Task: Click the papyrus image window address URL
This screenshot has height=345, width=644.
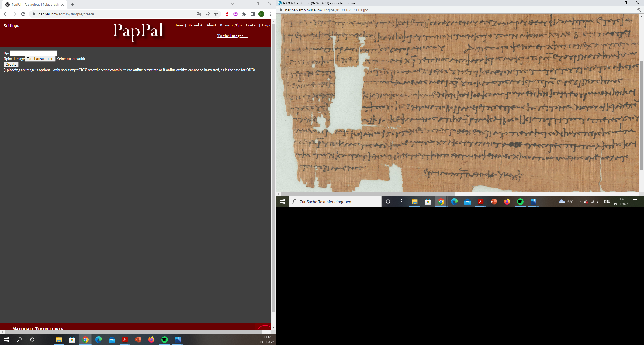Action: click(x=327, y=10)
